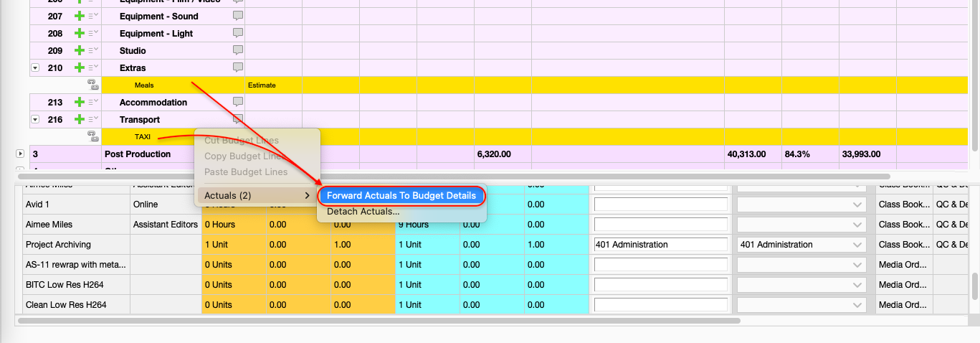Screen dimensions: 980x343
Task: Click the actuals table bottom horizontal scrollbar
Action: point(379,321)
